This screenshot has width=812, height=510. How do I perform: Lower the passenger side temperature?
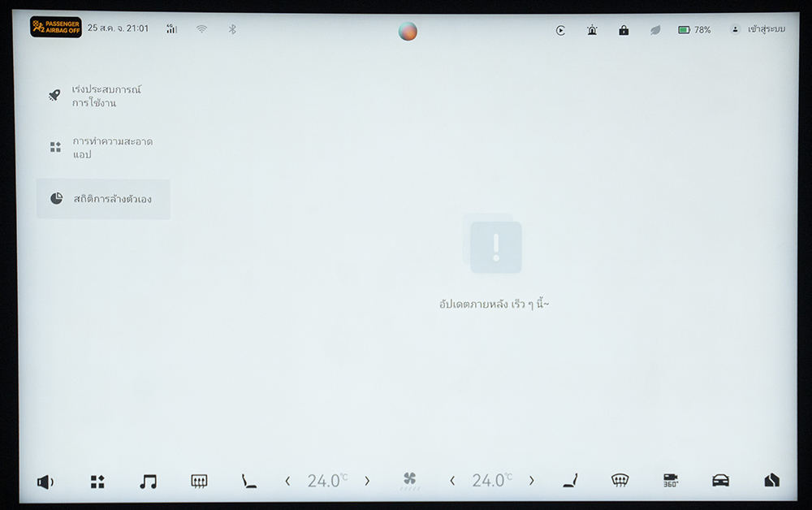point(452,482)
